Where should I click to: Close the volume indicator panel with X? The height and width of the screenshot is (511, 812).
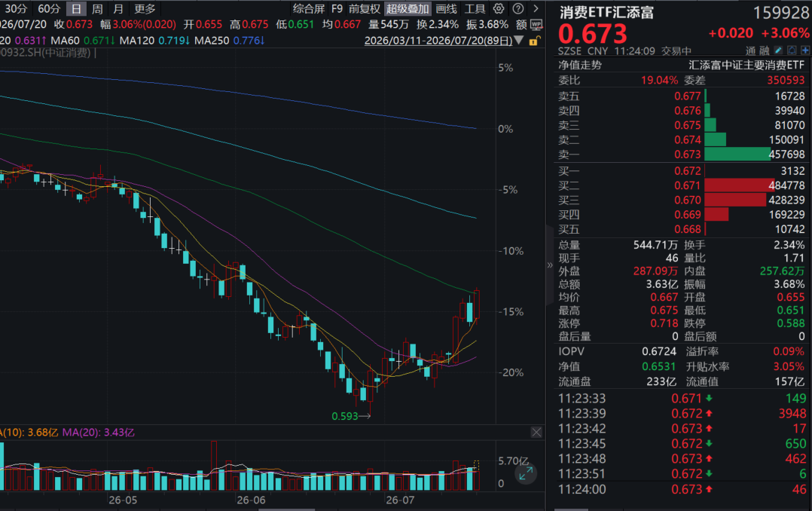pos(536,432)
